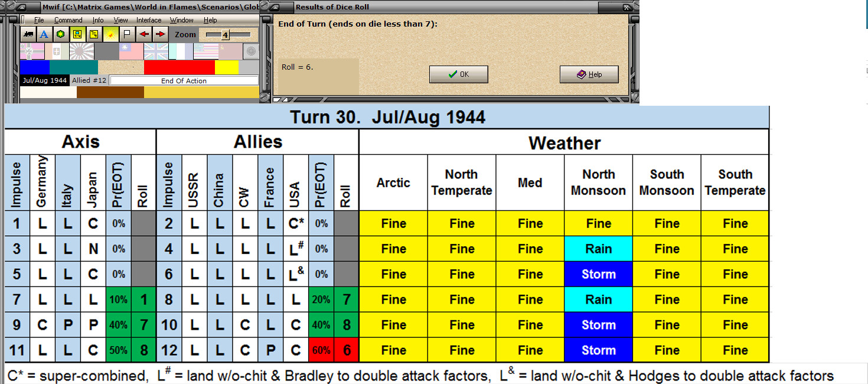The height and width of the screenshot is (384, 868).
Task: Open the File menu
Action: pos(39,20)
